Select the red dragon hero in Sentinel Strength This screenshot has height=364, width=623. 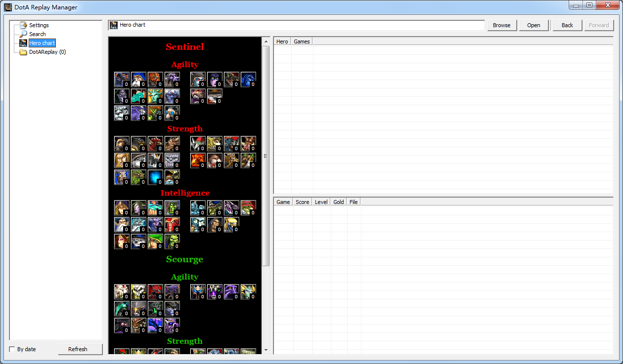pyautogui.click(x=156, y=144)
